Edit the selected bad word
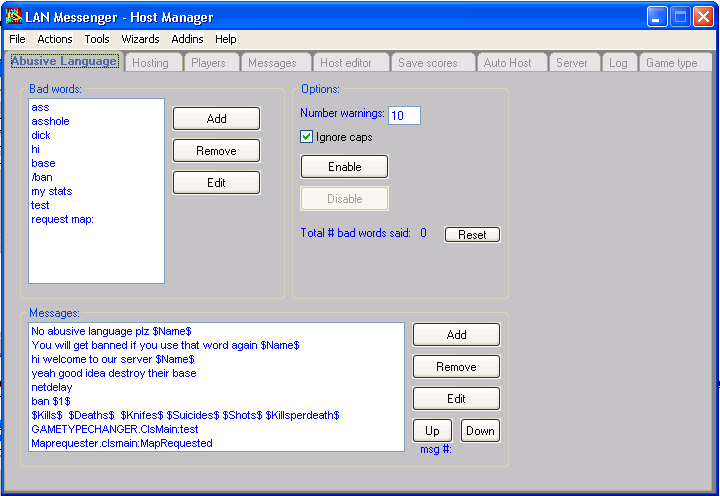 [x=216, y=183]
